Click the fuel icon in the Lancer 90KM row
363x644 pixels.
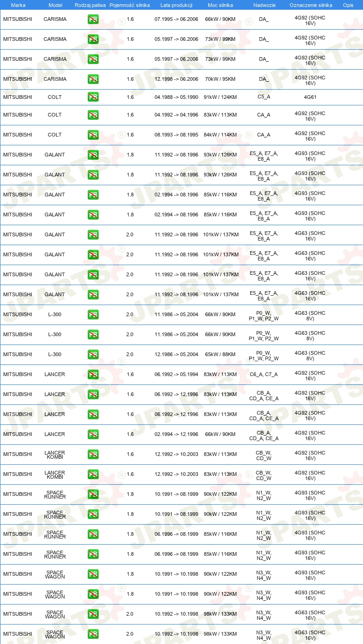93,434
